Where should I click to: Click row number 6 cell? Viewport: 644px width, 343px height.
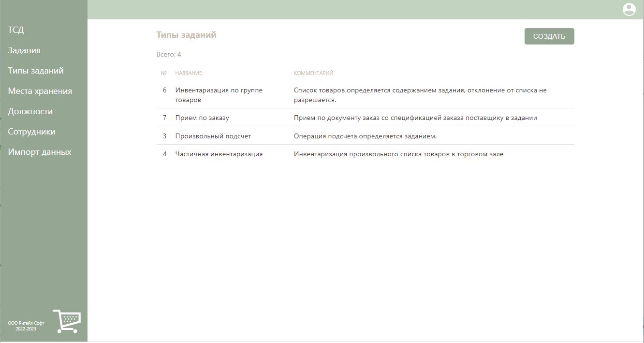pyautogui.click(x=164, y=90)
